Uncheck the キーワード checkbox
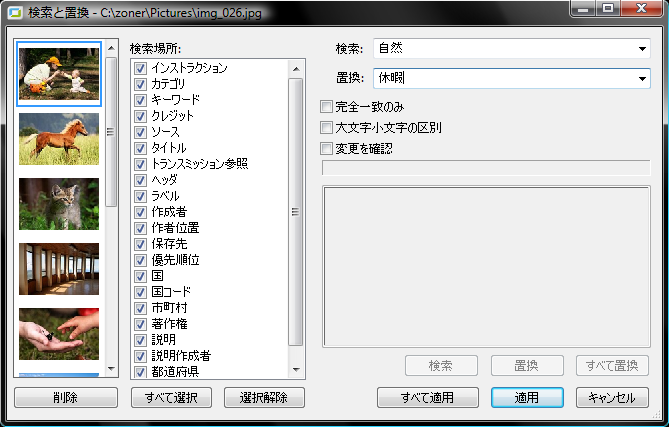Viewport: 669px width, 427px height. pyautogui.click(x=140, y=100)
